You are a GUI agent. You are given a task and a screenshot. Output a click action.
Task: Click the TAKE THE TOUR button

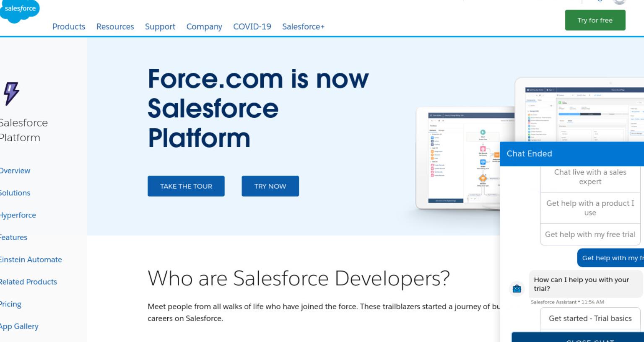pos(186,186)
